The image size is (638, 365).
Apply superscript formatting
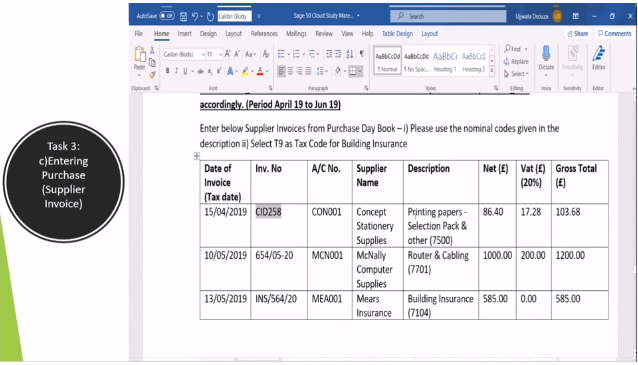(x=218, y=71)
